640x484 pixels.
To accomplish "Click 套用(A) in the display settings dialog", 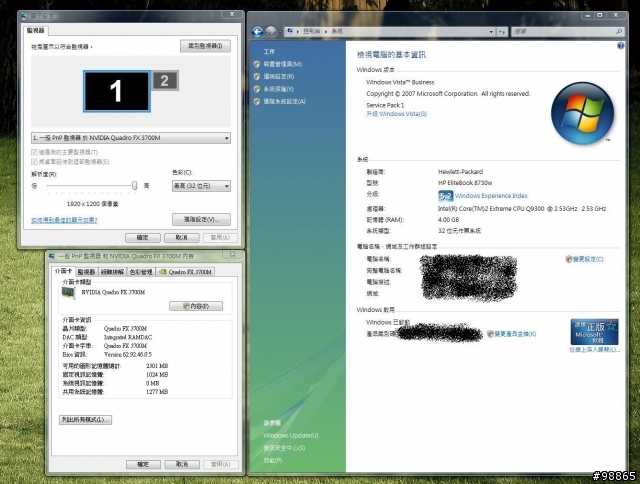I will point(220,238).
